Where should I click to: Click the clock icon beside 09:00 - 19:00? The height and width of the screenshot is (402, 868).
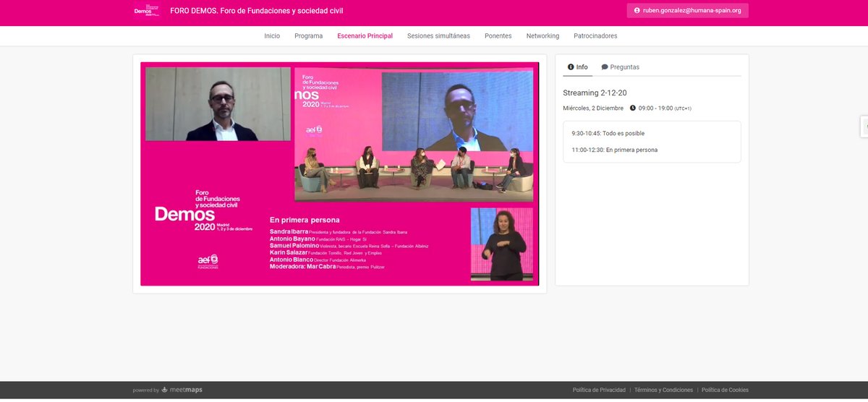(x=633, y=108)
